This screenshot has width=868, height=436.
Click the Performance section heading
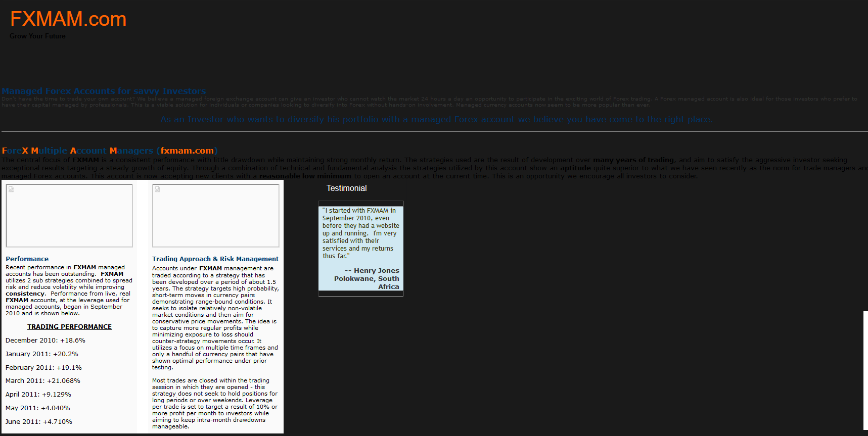pos(27,259)
